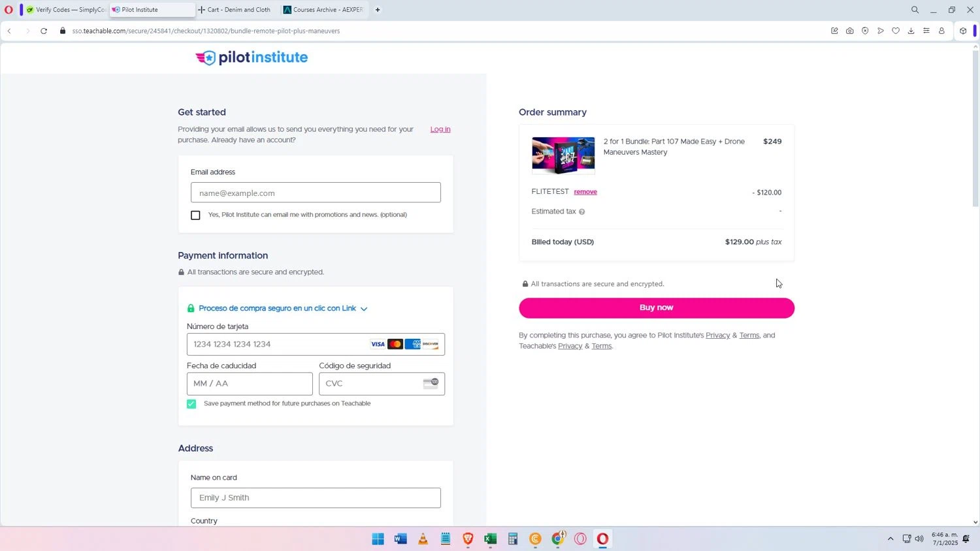Take a snapshot with camera icon
The image size is (980, 551).
pyautogui.click(x=849, y=31)
